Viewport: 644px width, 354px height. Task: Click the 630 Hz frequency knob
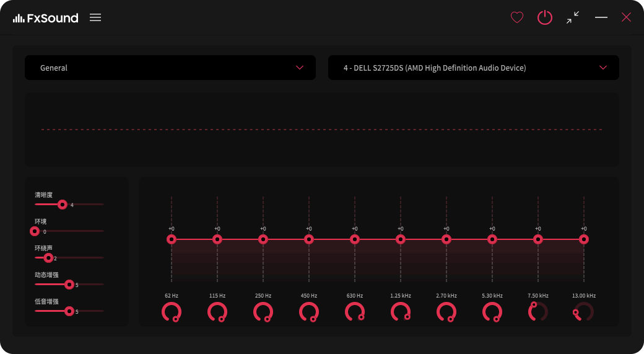[355, 312]
